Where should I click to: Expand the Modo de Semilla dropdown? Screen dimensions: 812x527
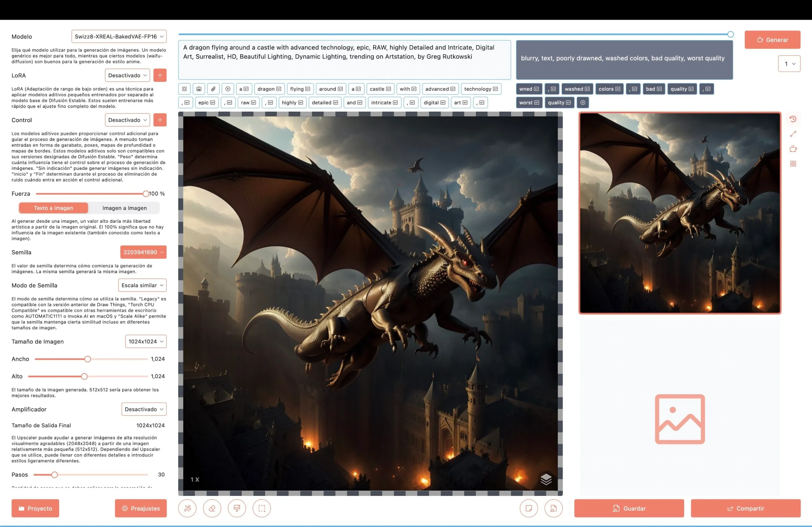pyautogui.click(x=142, y=285)
